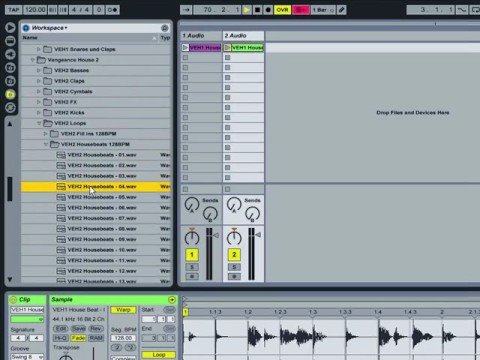Toggle the punch-in switch icon
The image size is (480, 360).
(x=462, y=10)
